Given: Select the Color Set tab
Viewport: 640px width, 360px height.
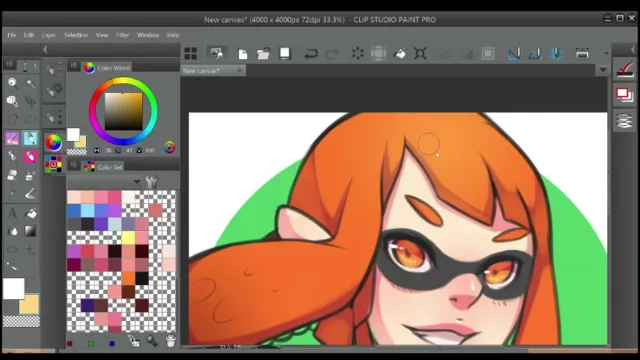Looking at the screenshot, I should point(103,167).
